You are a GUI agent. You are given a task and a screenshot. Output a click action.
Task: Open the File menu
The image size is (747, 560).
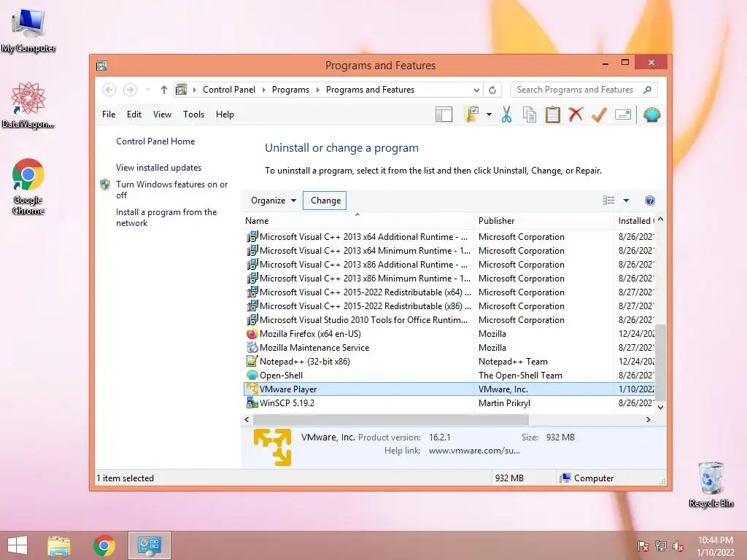109,114
